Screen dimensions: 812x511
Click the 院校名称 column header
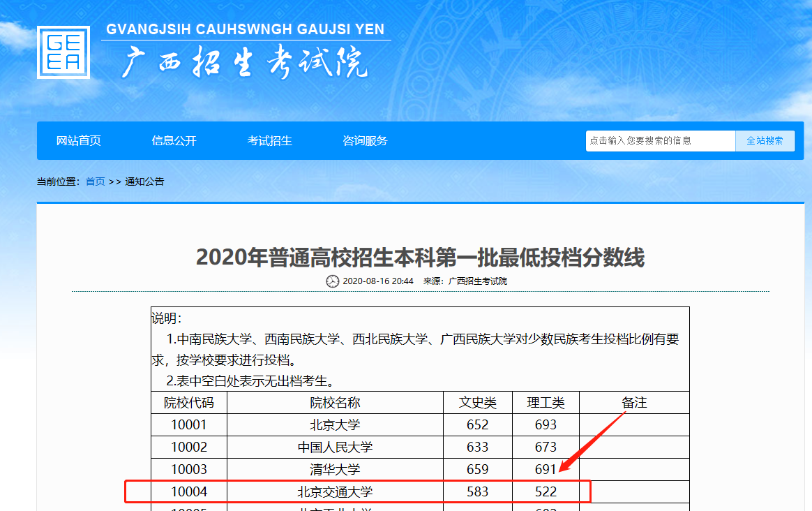click(x=335, y=403)
